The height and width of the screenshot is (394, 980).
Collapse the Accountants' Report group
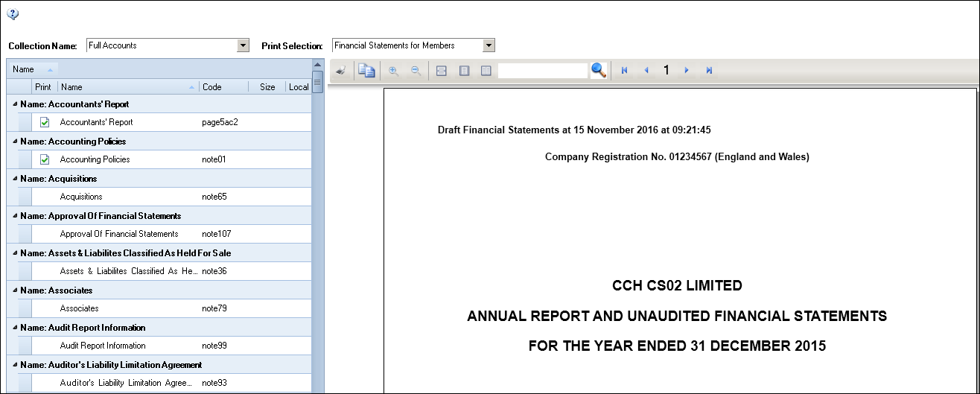[15, 104]
